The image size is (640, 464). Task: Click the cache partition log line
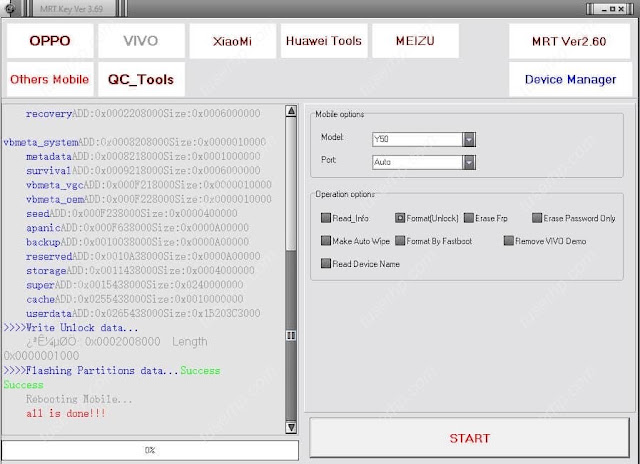(x=134, y=299)
